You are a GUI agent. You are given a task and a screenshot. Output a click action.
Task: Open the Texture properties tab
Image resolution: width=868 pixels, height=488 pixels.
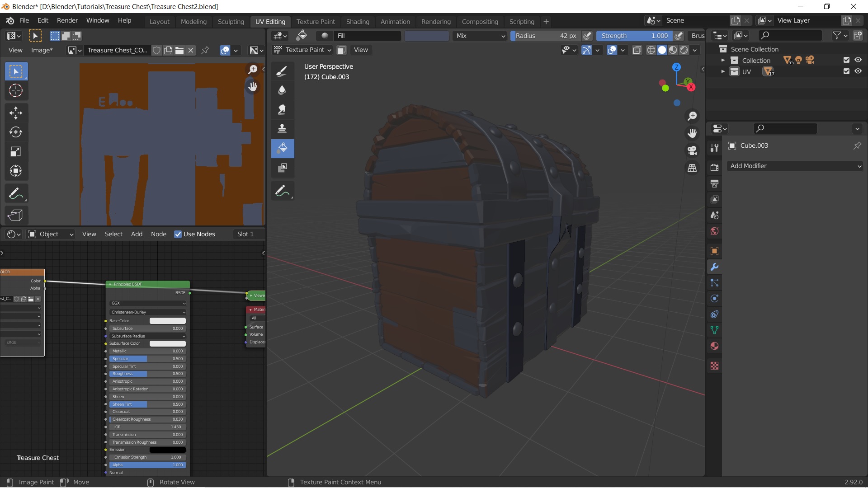[x=714, y=366]
